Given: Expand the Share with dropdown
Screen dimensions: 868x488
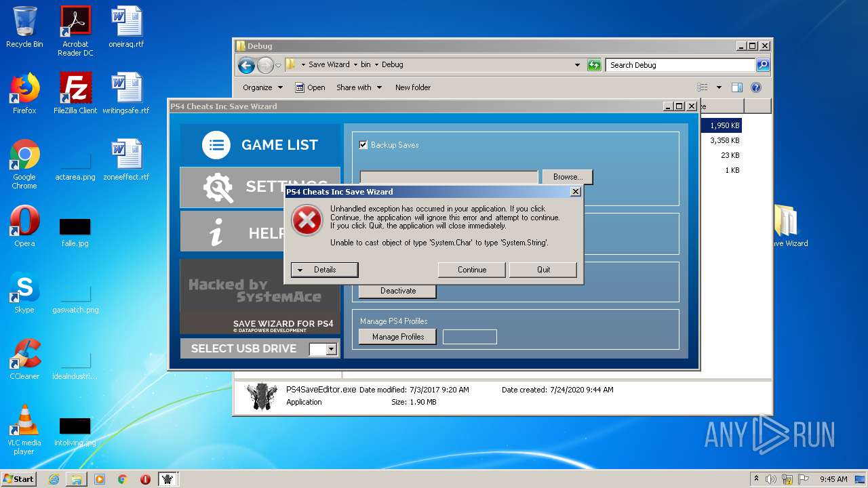Looking at the screenshot, I should [x=359, y=87].
